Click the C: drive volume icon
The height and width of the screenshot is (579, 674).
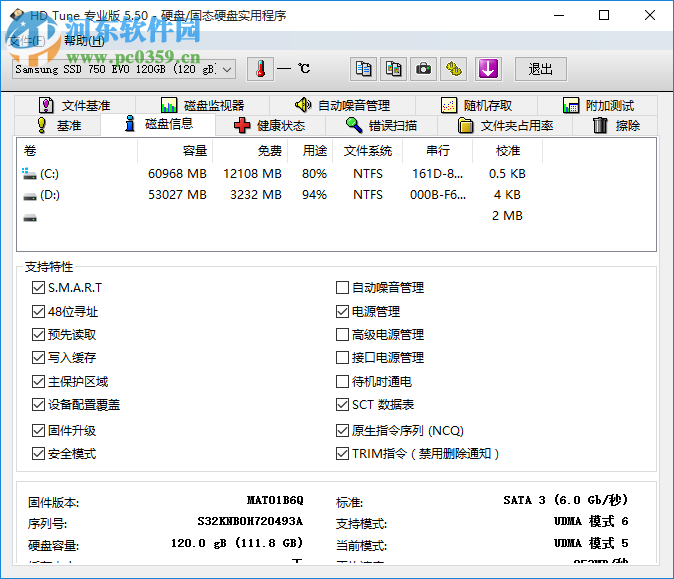point(29,174)
